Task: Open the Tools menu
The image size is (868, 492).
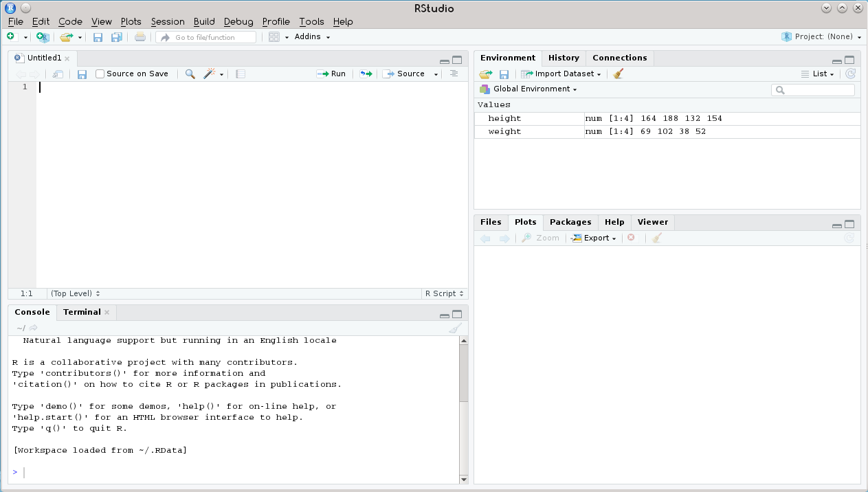Action: click(311, 21)
